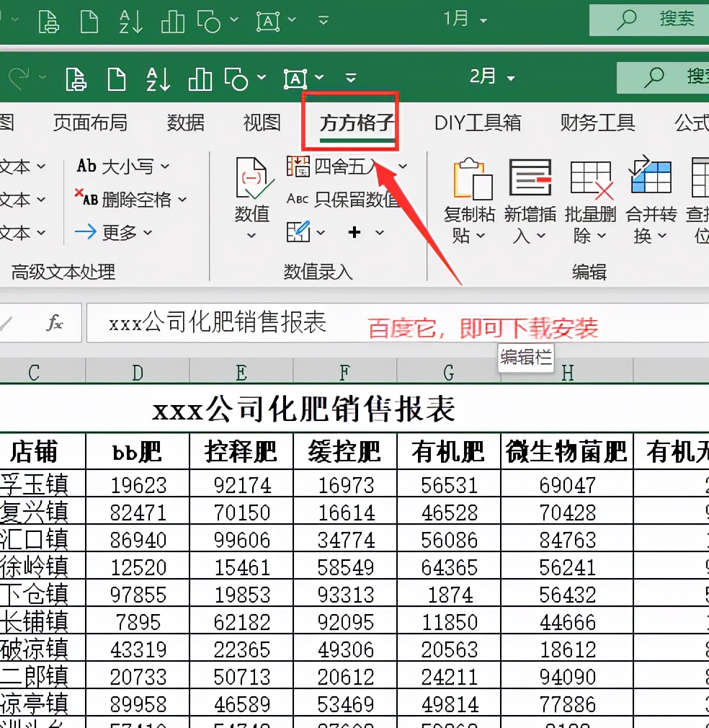Expand the 复制粘贴 dropdown arrow

coord(481,236)
